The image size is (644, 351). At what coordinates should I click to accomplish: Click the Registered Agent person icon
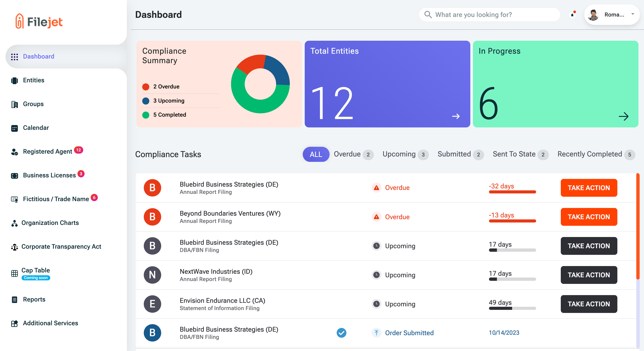[15, 152]
